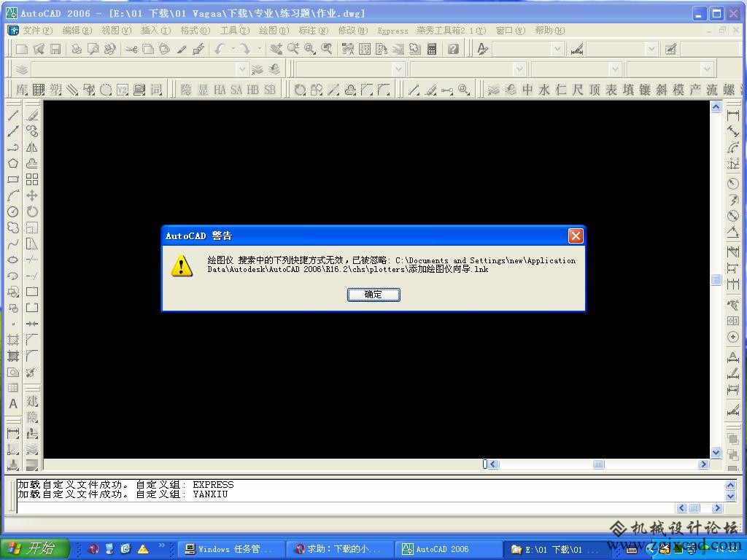Expand the Undo history dropdown arrow

click(x=233, y=49)
